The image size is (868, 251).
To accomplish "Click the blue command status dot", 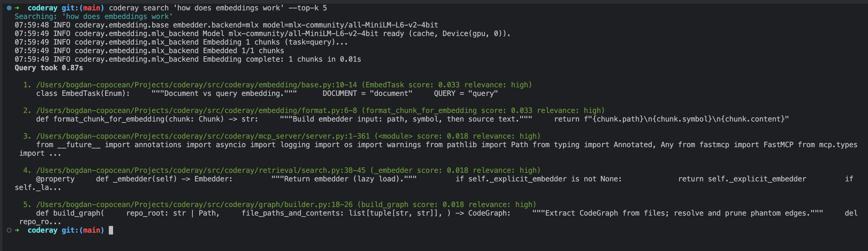I will [9, 8].
